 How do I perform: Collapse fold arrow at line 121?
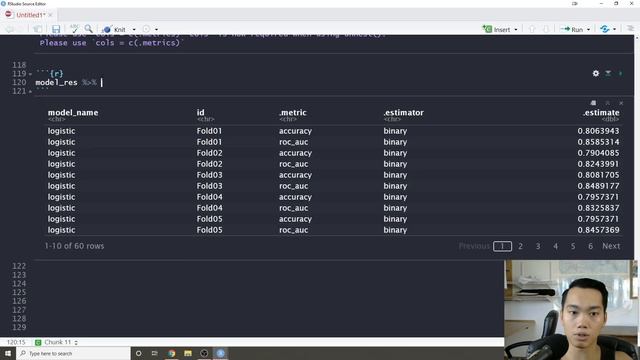click(x=30, y=91)
